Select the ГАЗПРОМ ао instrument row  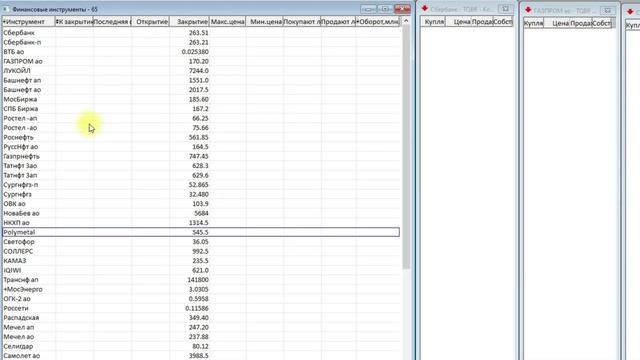tap(201, 61)
